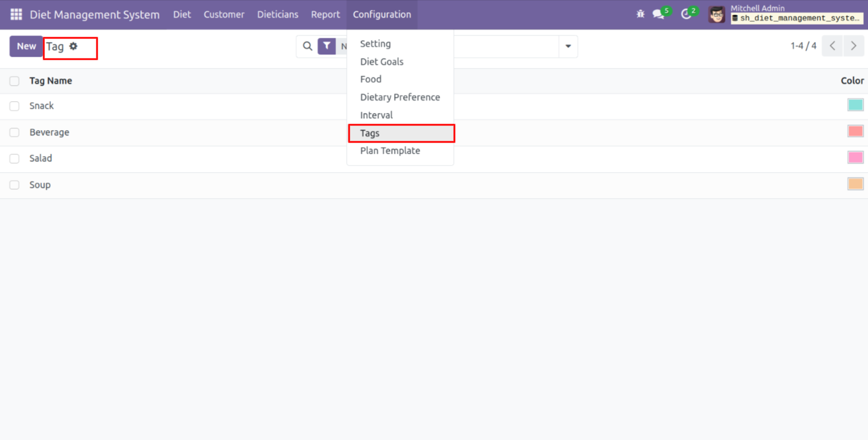
Task: Go to the next page arrow
Action: click(853, 46)
